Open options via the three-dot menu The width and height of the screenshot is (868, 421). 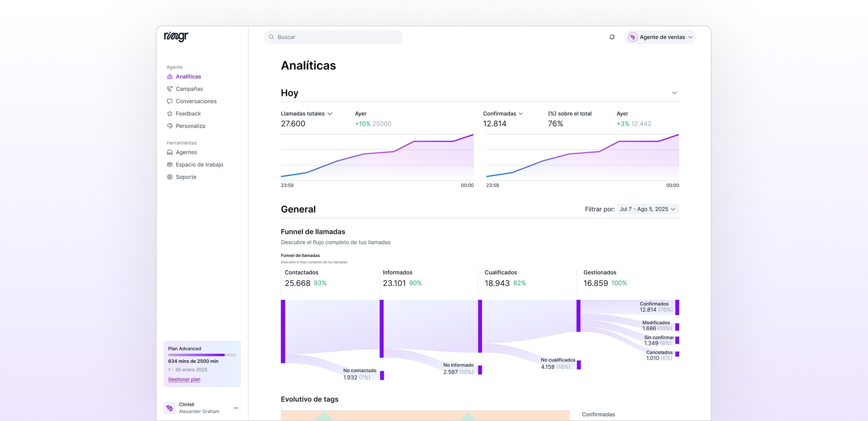click(x=236, y=408)
